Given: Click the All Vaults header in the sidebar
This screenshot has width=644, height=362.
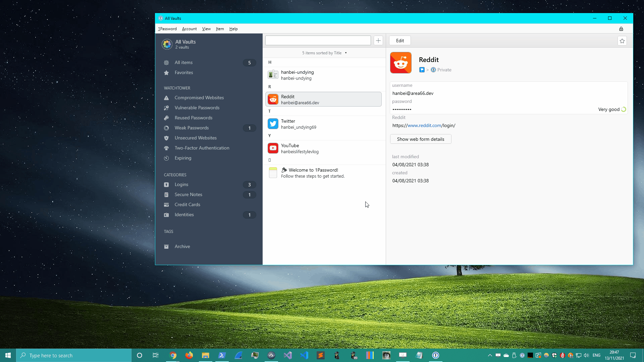Looking at the screenshot, I should [185, 42].
